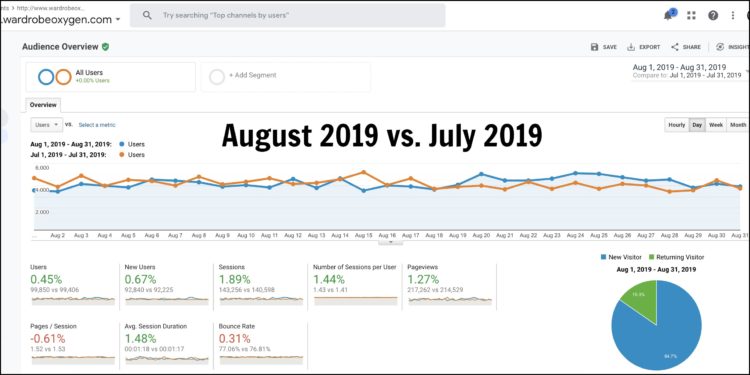Screen dimensions: 750x375
Task: Select the Day granularity button
Action: 697,125
